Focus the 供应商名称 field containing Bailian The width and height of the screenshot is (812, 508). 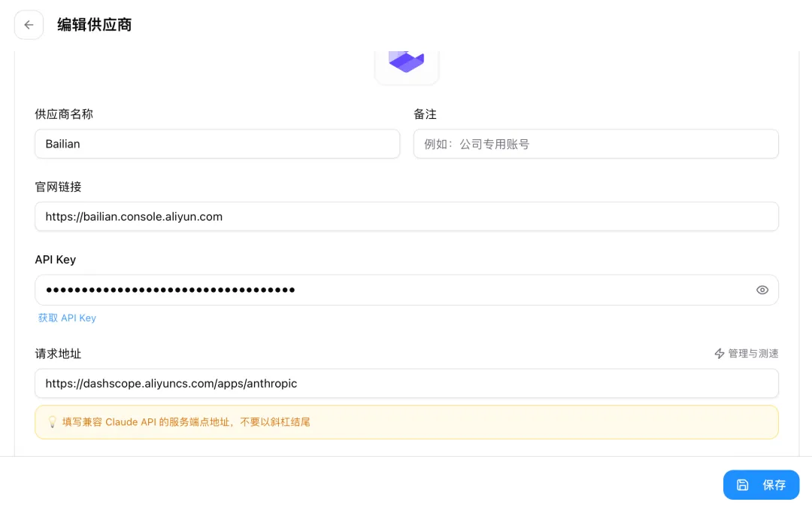coord(217,144)
